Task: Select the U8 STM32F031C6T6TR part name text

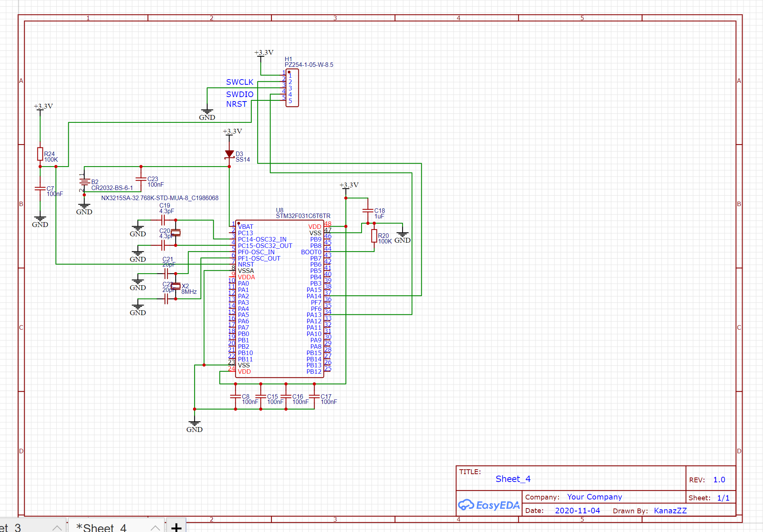Action: (x=303, y=216)
